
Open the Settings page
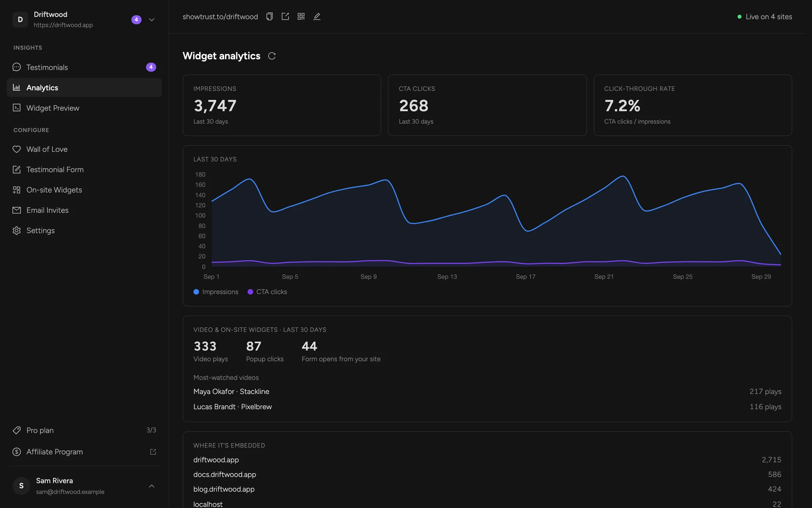pos(84,230)
